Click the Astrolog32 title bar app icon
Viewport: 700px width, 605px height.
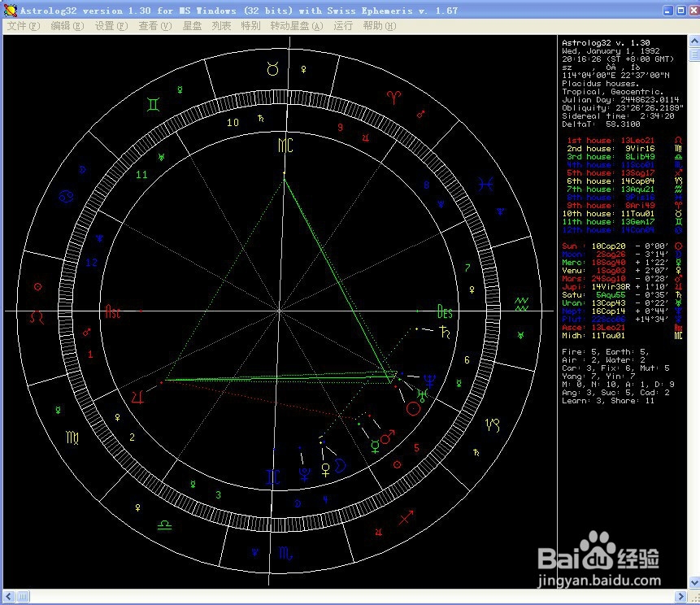tap(10, 10)
